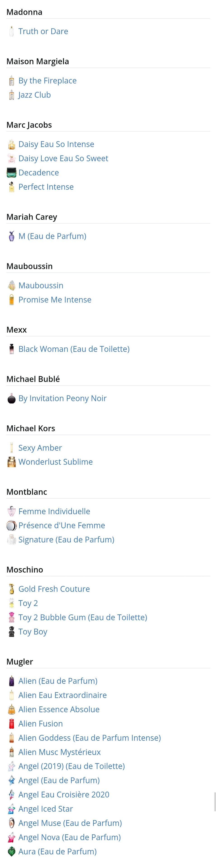Select Sexy Amber by Michael Kors
The image size is (216, 868).
tap(40, 448)
